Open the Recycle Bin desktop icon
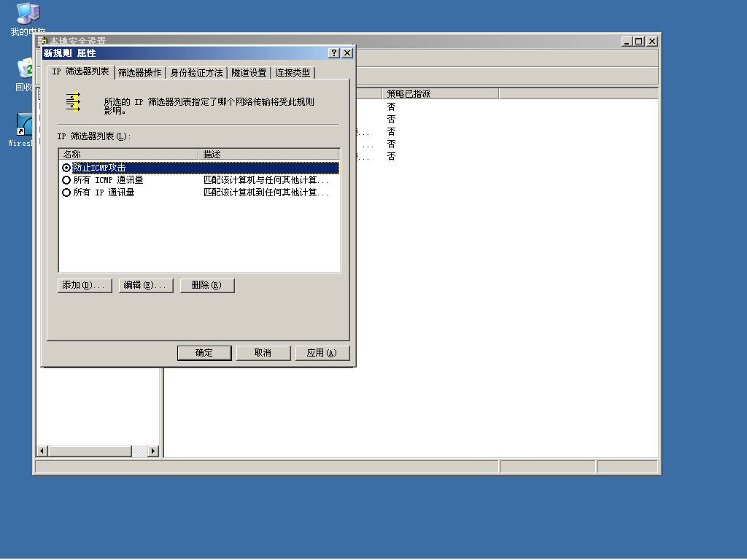Screen dimensions: 747x560 tap(24, 74)
